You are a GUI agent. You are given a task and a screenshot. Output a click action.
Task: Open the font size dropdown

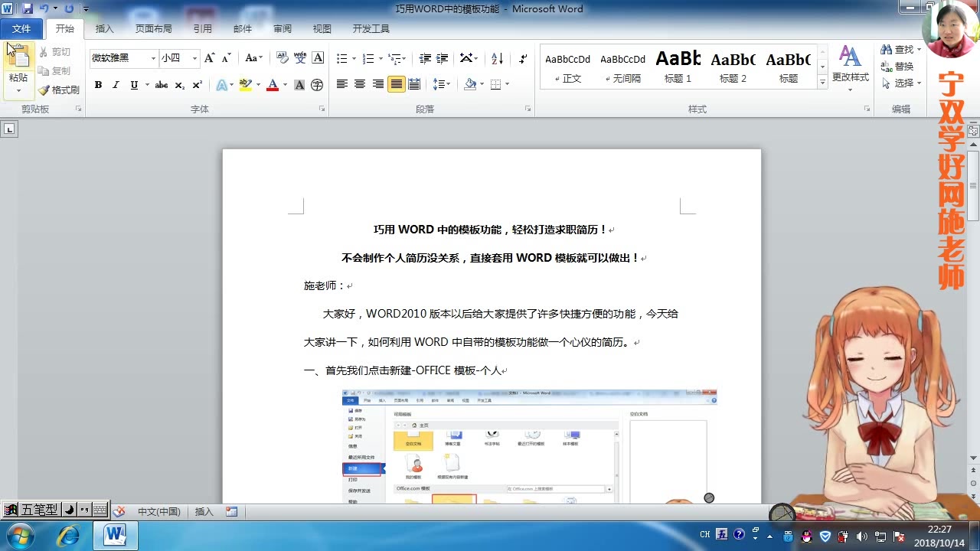[194, 58]
